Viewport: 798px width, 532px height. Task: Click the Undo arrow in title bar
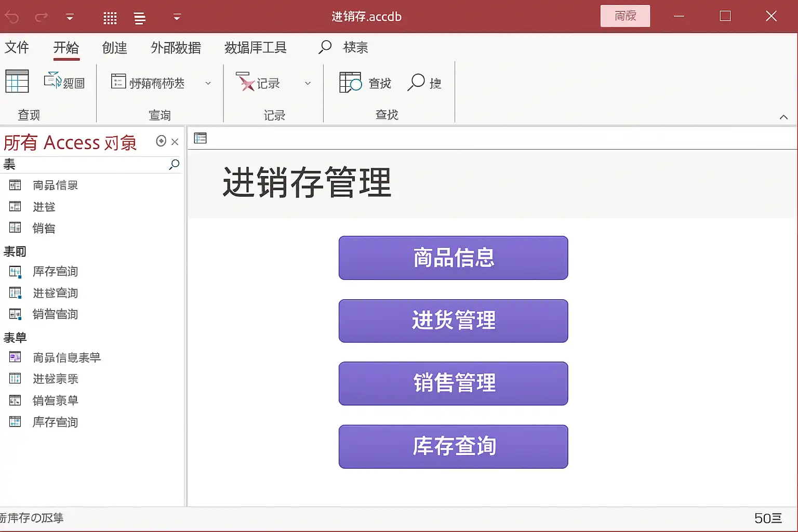(x=12, y=17)
